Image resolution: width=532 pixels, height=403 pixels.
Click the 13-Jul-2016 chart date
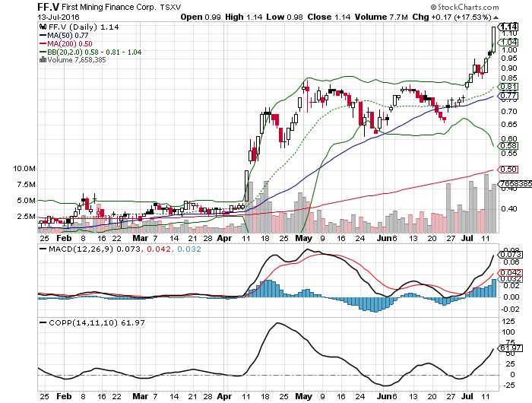[58, 17]
